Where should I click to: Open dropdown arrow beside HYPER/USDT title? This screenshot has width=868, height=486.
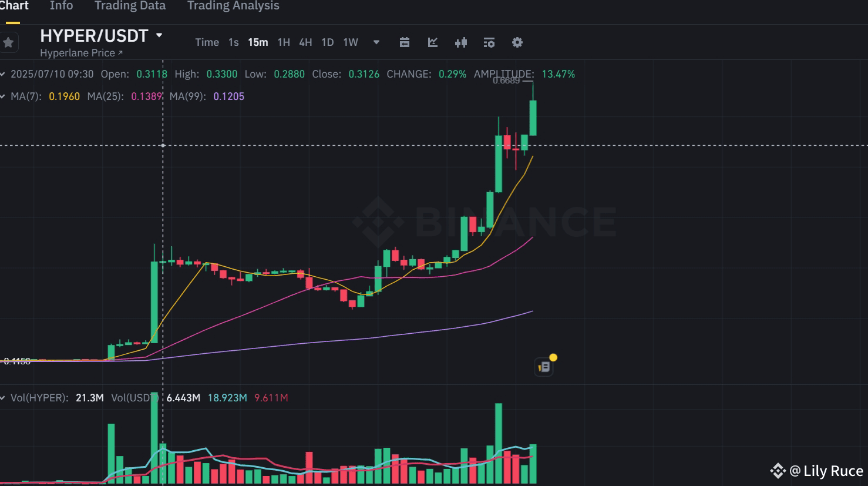[x=159, y=35]
